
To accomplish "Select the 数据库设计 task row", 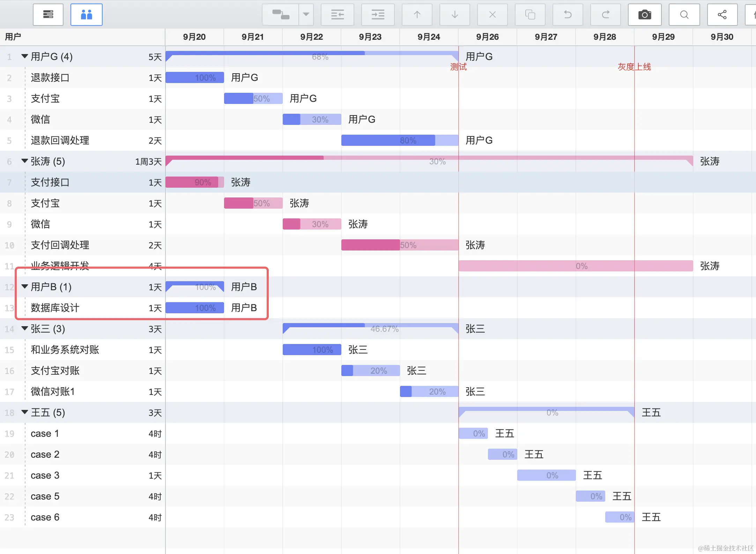I will pyautogui.click(x=55, y=308).
